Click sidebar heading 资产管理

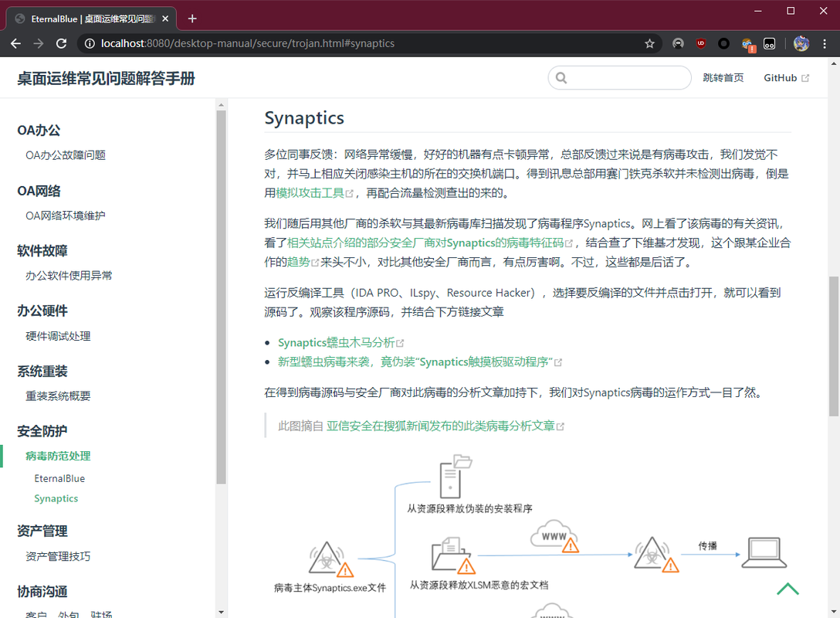click(42, 531)
